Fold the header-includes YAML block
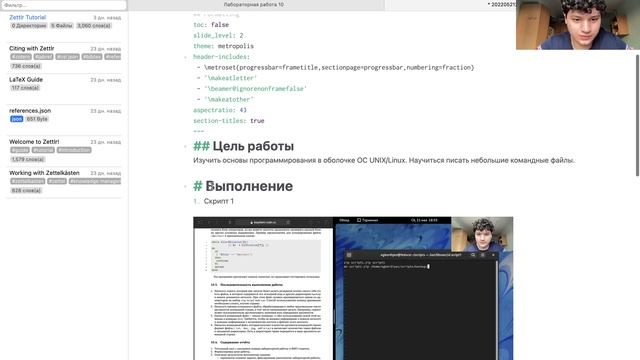 click(185, 57)
